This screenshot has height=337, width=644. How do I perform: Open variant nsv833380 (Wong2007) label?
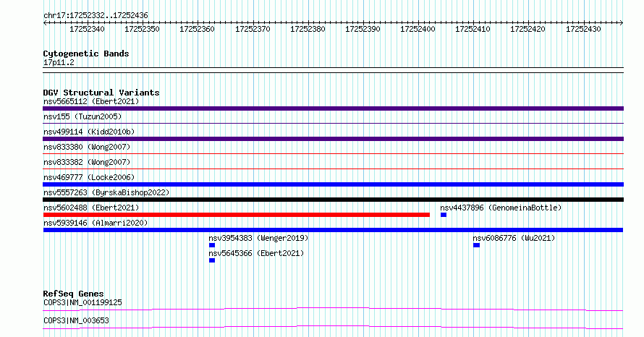[87, 147]
